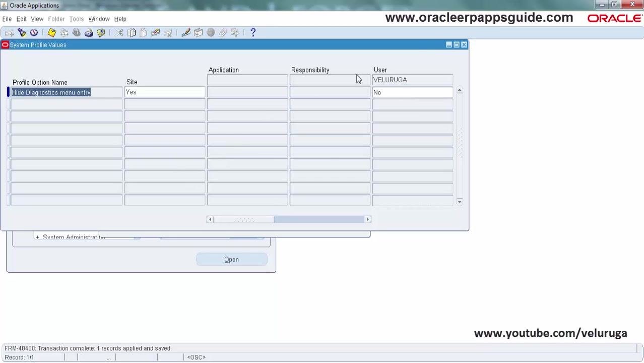Minimize the Oracle Applications main window

pyautogui.click(x=601, y=5)
